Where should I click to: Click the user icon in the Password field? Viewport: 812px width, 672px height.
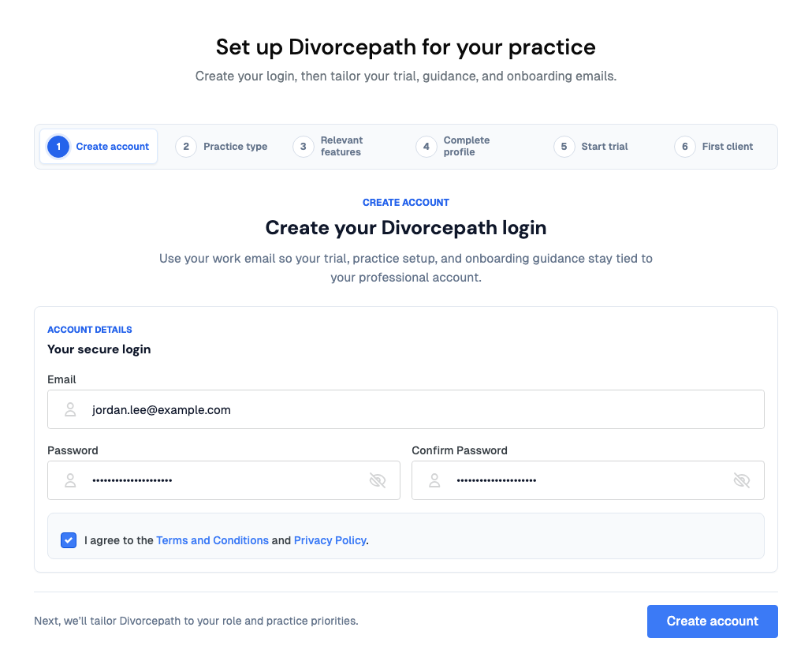70,480
